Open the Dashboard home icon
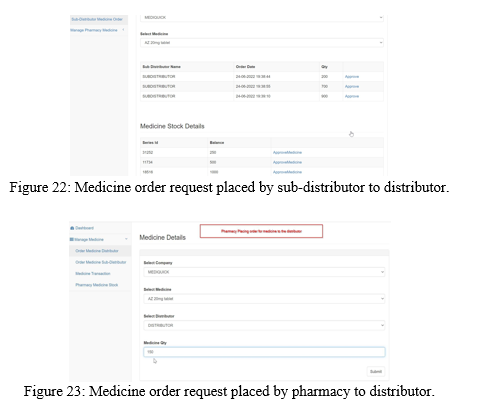The width and height of the screenshot is (489, 409). [x=72, y=228]
